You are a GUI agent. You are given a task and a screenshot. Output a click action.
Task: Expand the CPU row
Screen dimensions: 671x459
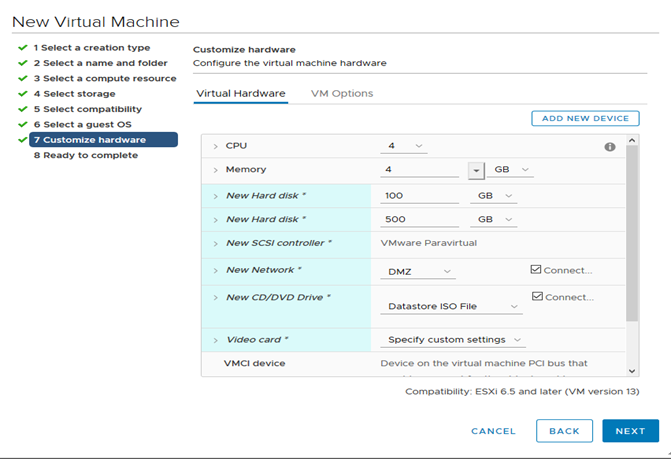click(x=215, y=146)
